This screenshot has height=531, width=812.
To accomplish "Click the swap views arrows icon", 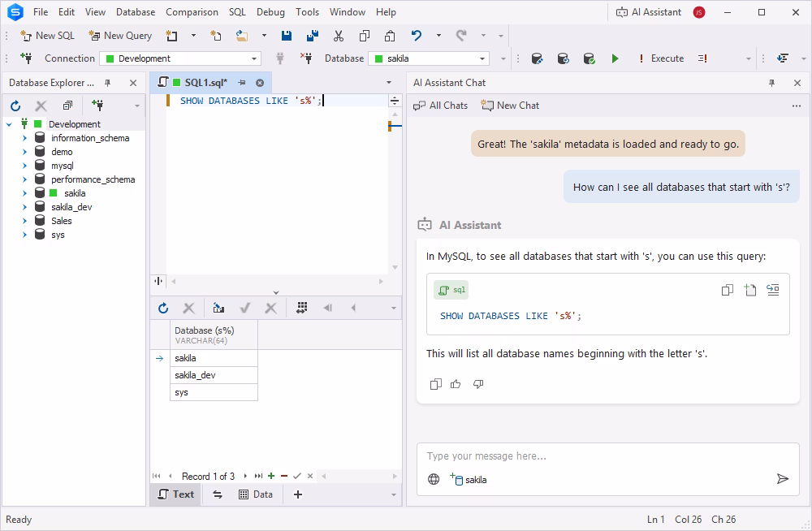I will (x=218, y=494).
